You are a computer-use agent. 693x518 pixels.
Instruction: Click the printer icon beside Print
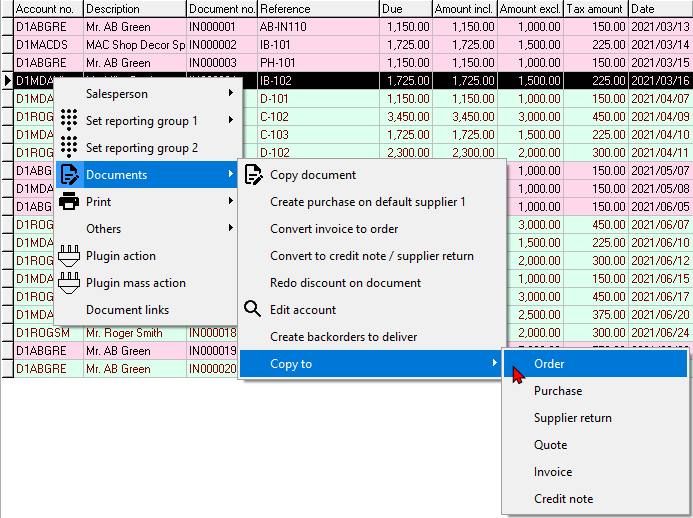69,201
